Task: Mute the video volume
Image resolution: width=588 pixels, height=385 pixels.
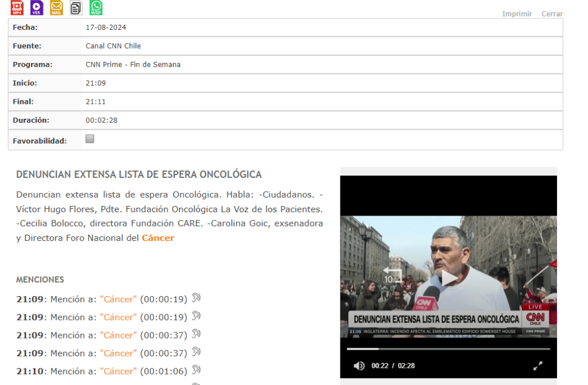Action: tap(359, 365)
